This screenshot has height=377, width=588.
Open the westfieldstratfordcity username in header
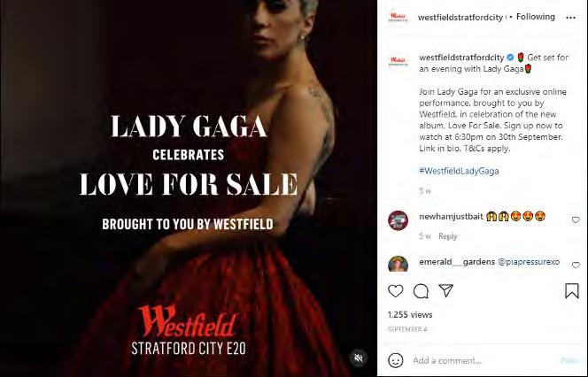460,17
